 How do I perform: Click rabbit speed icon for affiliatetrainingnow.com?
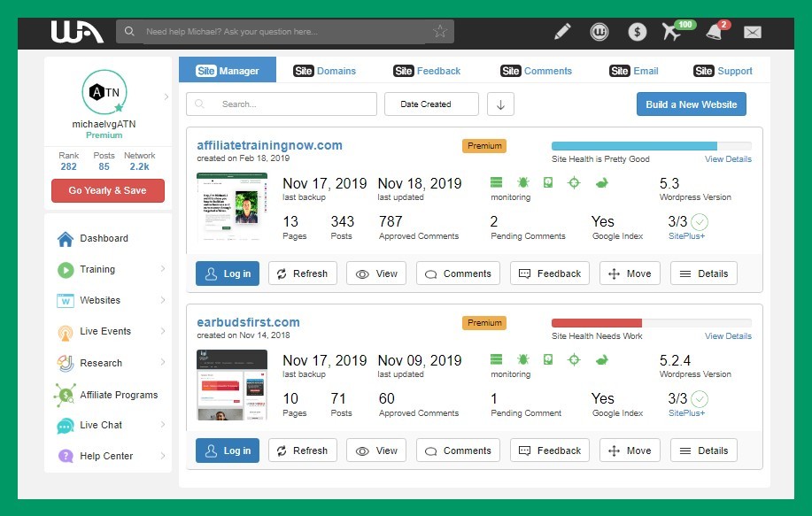point(602,182)
